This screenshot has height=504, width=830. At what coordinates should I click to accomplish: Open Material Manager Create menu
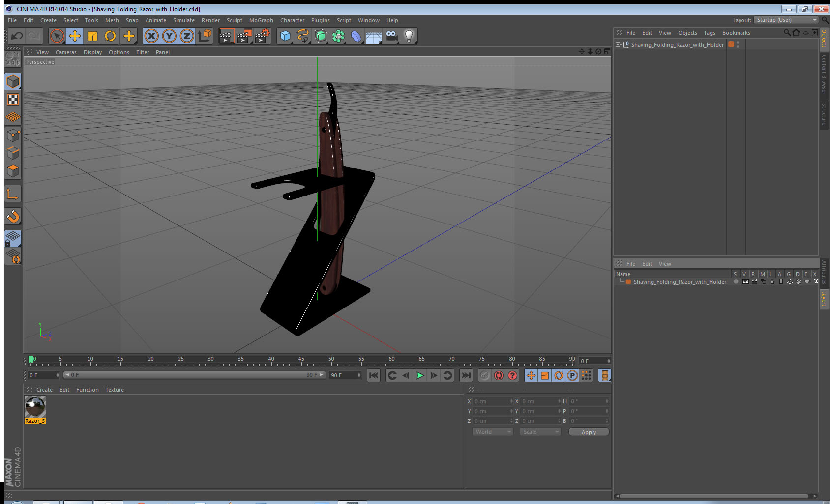point(44,390)
